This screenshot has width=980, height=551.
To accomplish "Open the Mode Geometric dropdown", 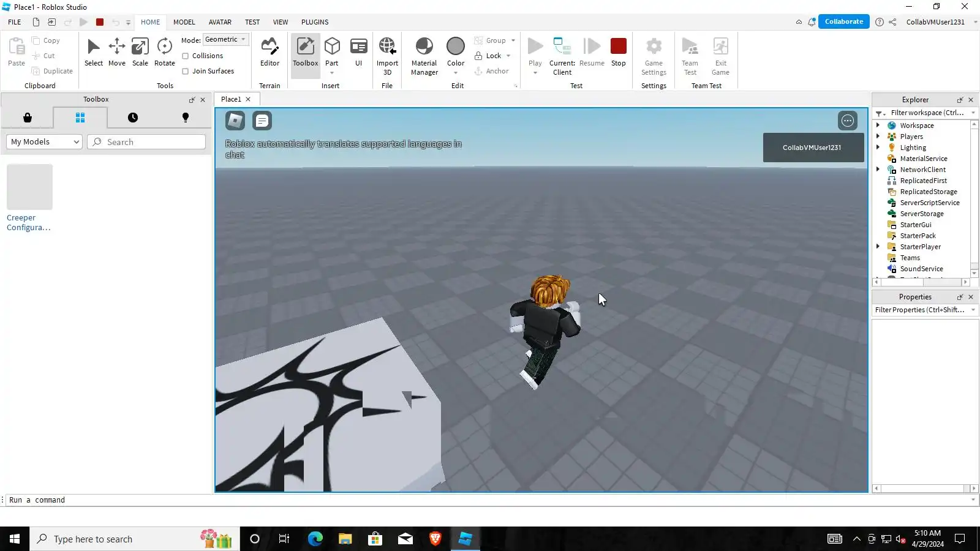I will point(225,40).
